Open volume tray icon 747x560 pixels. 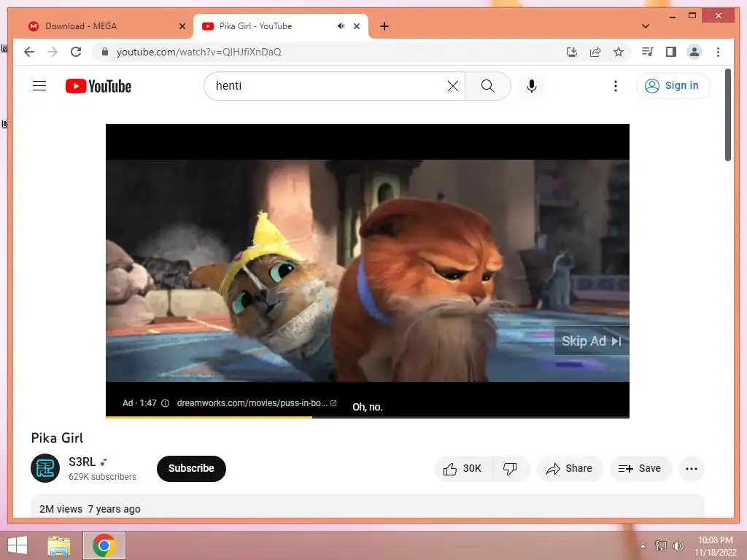678,545
